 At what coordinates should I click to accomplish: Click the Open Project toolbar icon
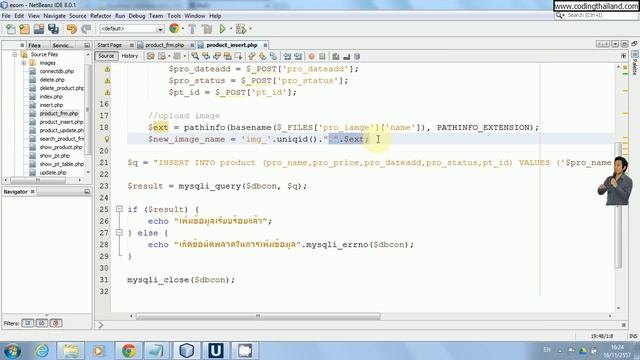click(39, 29)
